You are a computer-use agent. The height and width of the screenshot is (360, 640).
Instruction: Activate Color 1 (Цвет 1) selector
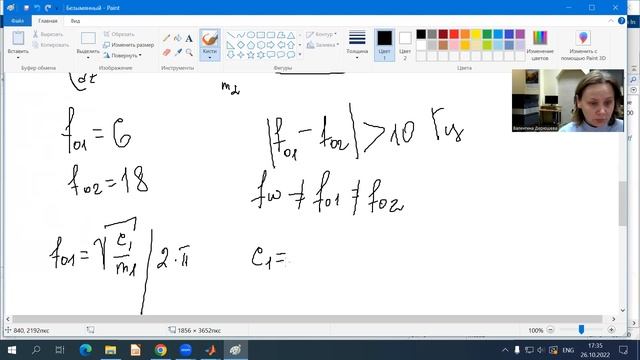pyautogui.click(x=384, y=45)
